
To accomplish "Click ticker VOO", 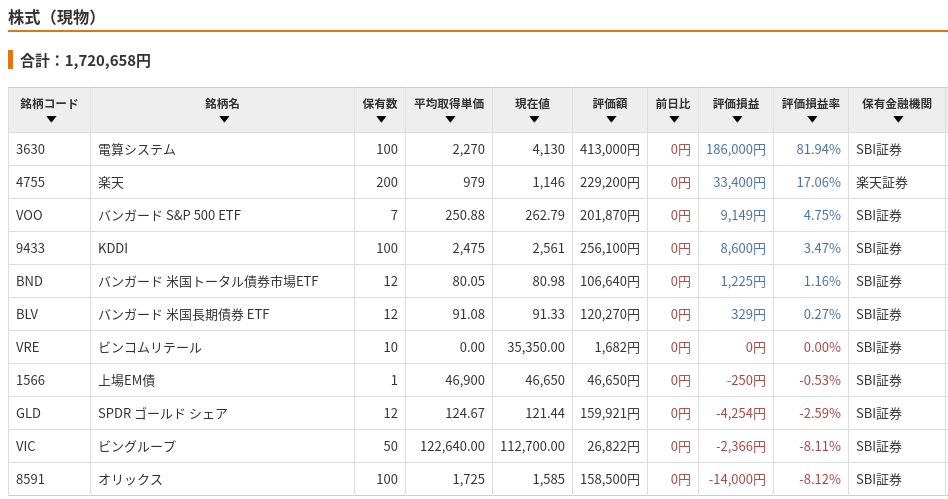I will coord(29,215).
